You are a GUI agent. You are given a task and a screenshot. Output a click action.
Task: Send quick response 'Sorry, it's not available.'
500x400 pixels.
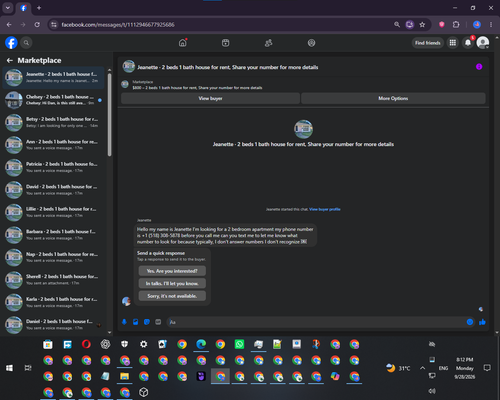click(172, 296)
